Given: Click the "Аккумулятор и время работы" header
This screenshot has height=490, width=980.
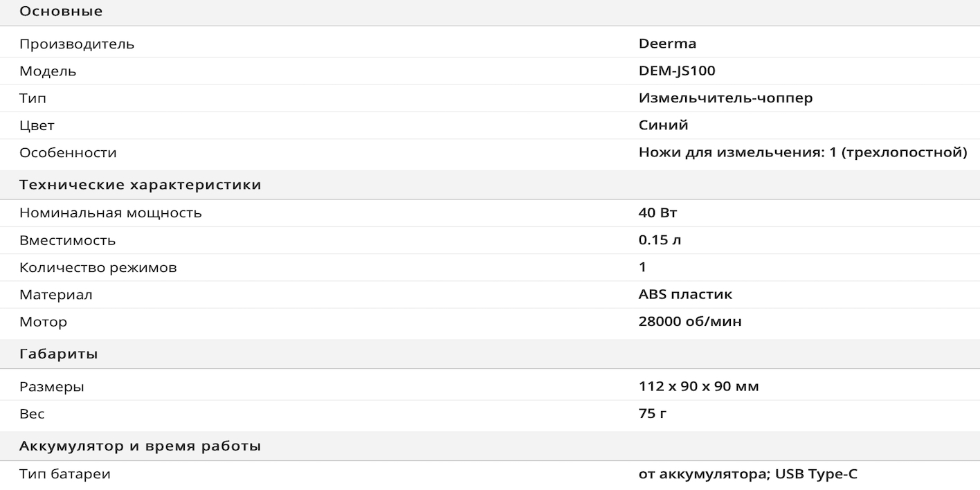Looking at the screenshot, I should [x=140, y=446].
